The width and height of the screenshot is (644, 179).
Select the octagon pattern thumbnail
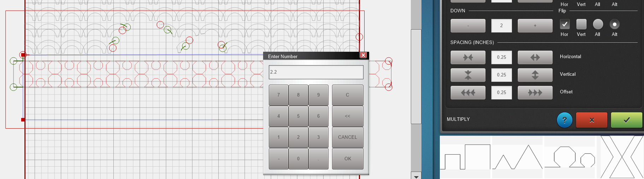[x=569, y=157]
